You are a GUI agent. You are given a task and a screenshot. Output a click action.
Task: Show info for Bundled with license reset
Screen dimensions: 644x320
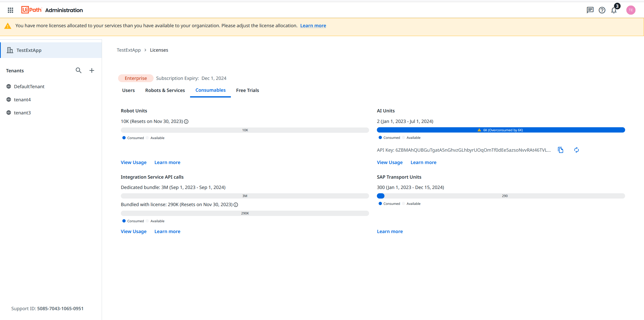pyautogui.click(x=236, y=205)
